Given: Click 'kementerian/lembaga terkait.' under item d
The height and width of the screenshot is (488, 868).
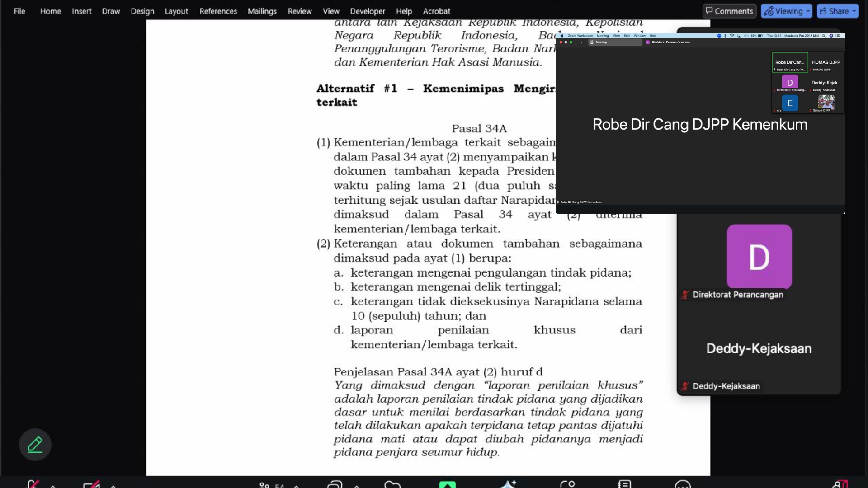Looking at the screenshot, I should (x=434, y=345).
